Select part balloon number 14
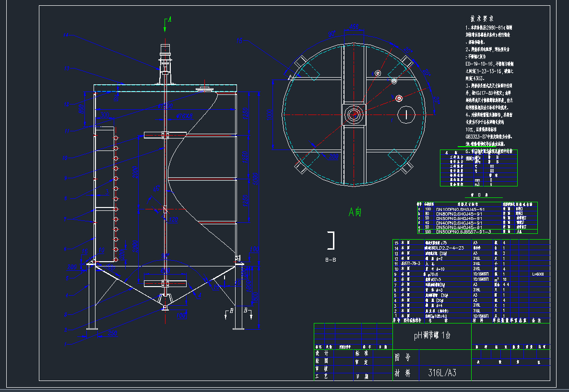The height and width of the screenshot is (392, 569). coord(67,35)
